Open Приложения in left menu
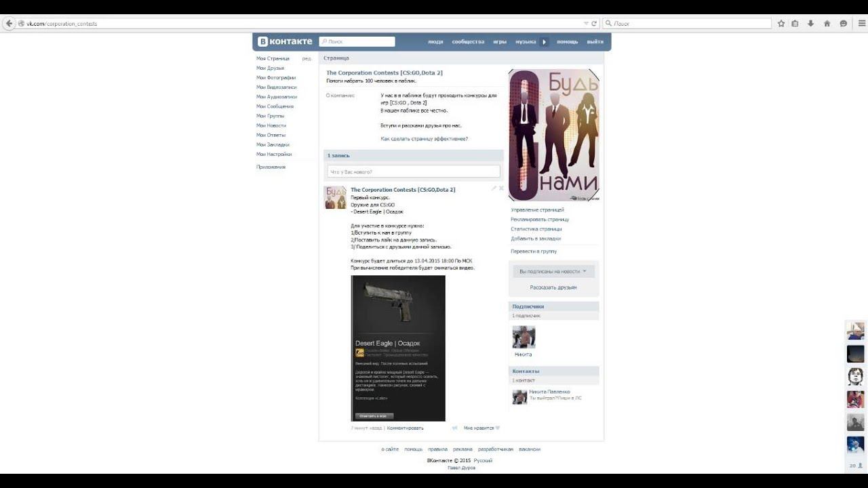 [271, 167]
